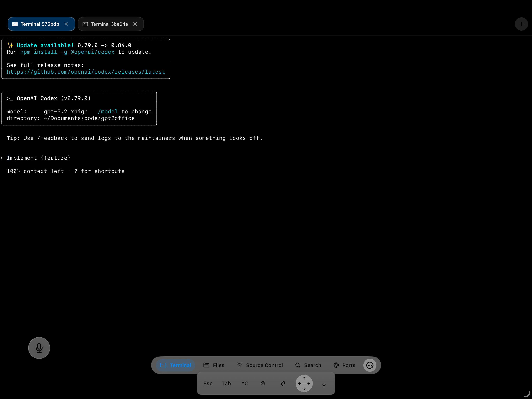Close the Terminal 3be64e tab
The height and width of the screenshot is (399, 532).
(x=135, y=24)
